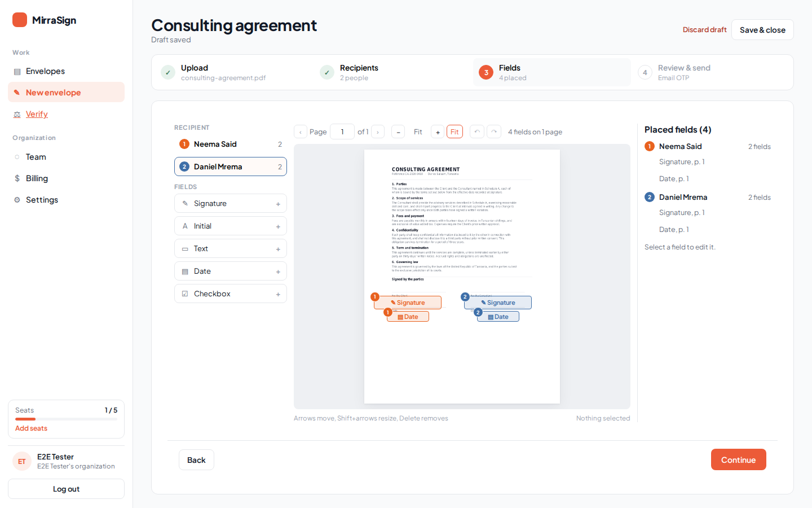812x508 pixels.
Task: Select Daniel Mrema's blue Date field on the document
Action: click(498, 317)
